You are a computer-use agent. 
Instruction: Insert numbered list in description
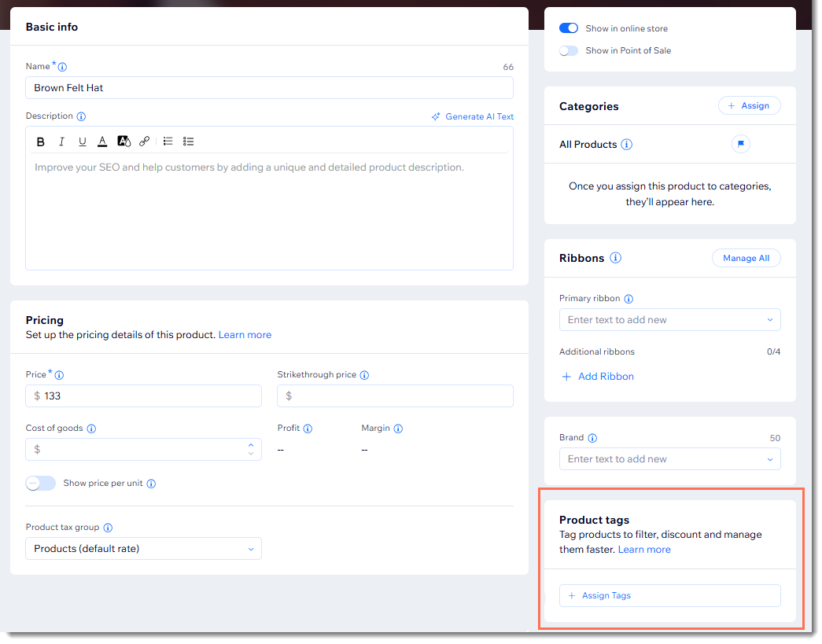pyautogui.click(x=168, y=142)
